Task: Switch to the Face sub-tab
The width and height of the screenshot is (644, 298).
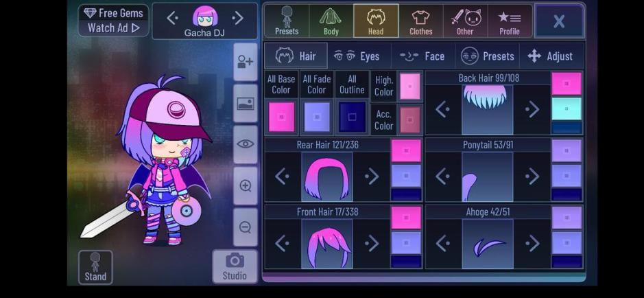Action: (423, 56)
